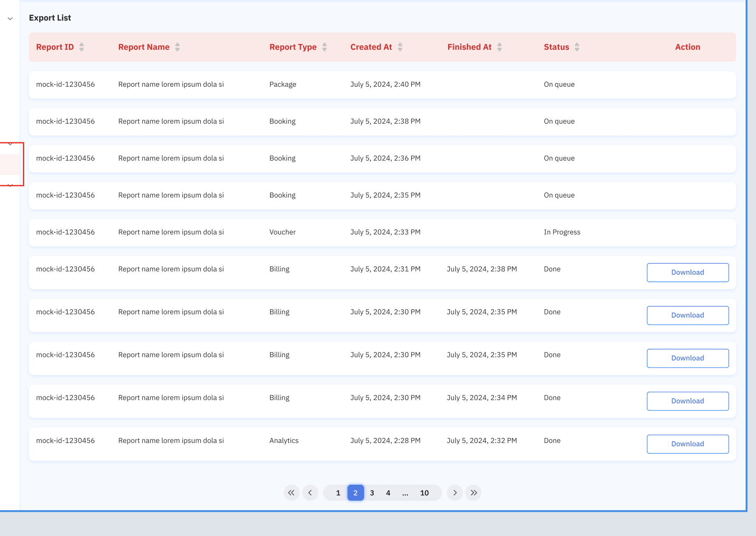Open page 3 of pagination

[x=372, y=493]
